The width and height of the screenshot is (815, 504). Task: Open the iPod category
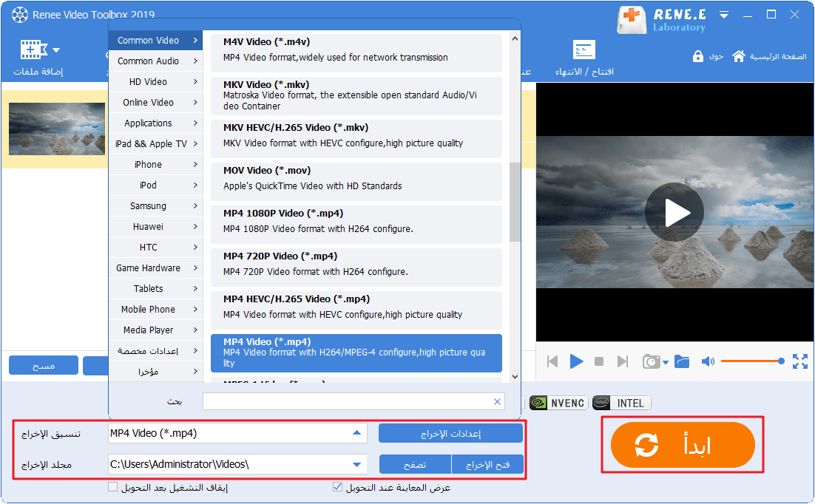click(x=156, y=185)
